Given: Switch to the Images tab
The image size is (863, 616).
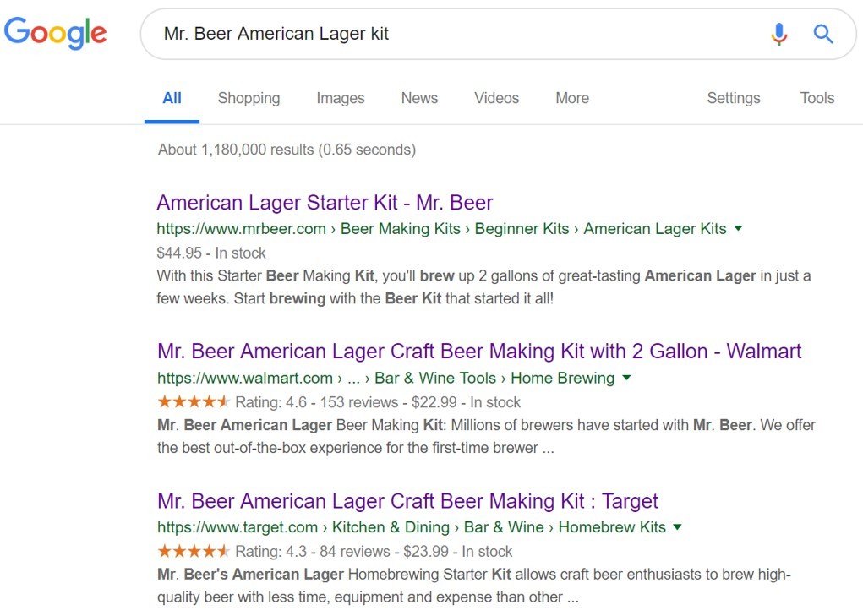Looking at the screenshot, I should (x=340, y=98).
